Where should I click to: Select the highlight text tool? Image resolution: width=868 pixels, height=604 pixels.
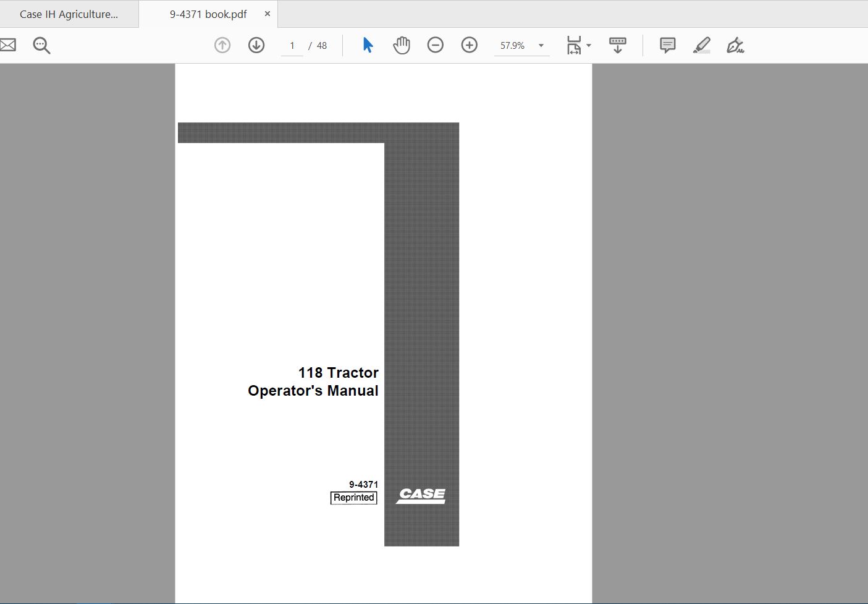coord(701,45)
